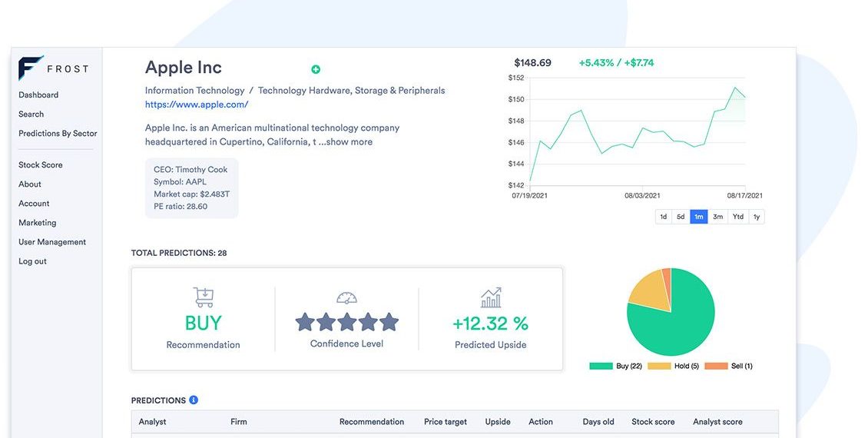Click the CEO: Timothy Cook text
868x438 pixels.
tap(190, 170)
